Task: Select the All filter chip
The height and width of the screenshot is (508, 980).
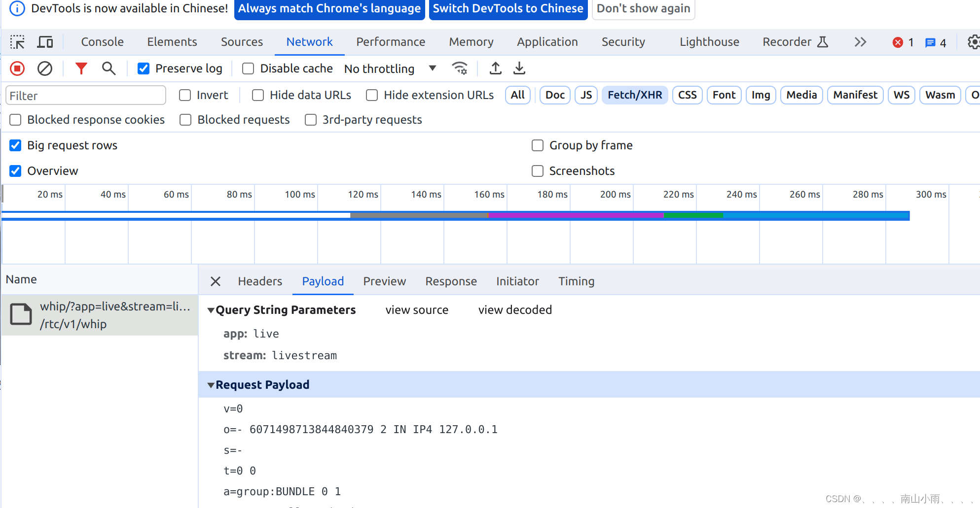Action: point(518,95)
